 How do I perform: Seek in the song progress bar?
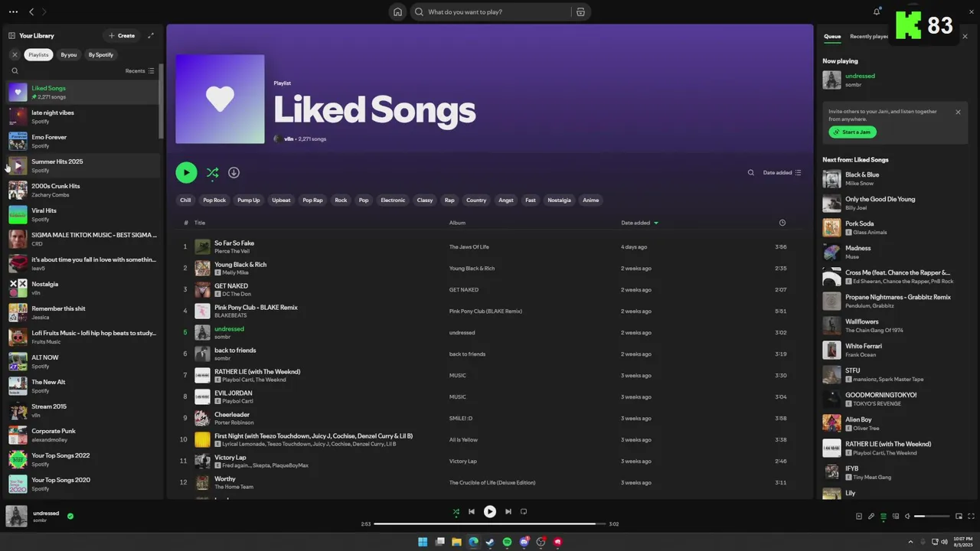(489, 524)
